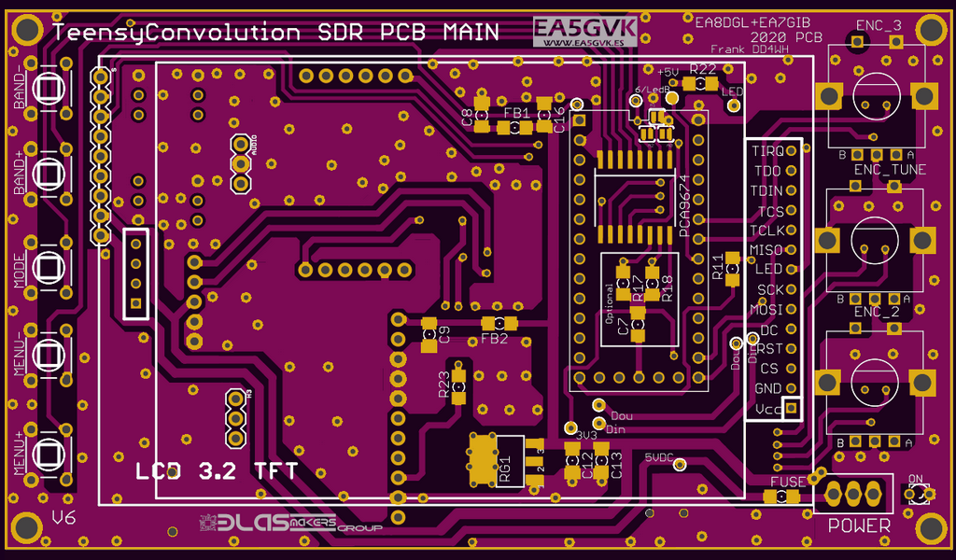
Task: Select the encoder circle below ENC_TUNE
Action: pos(875,240)
